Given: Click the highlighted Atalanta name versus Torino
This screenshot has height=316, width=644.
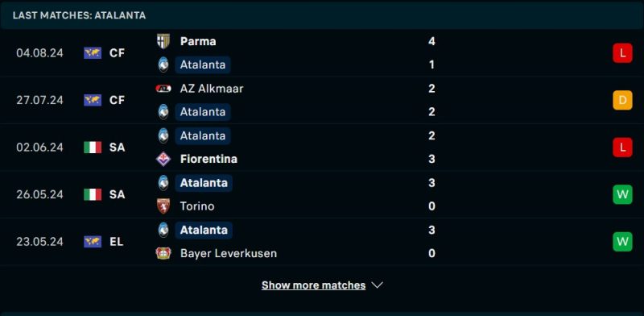Looking at the screenshot, I should [204, 183].
